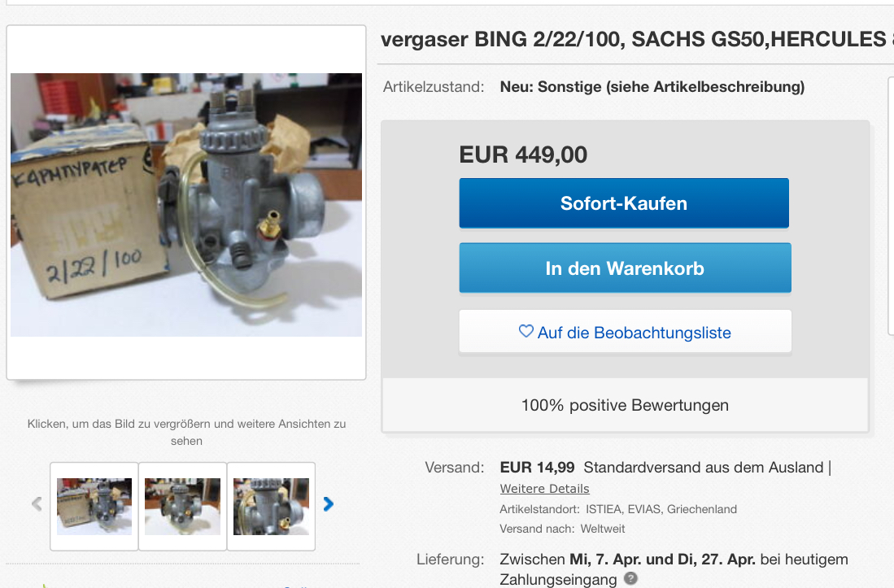Click the Versand nach: Weltweit text
This screenshot has width=894, height=588.
click(562, 529)
